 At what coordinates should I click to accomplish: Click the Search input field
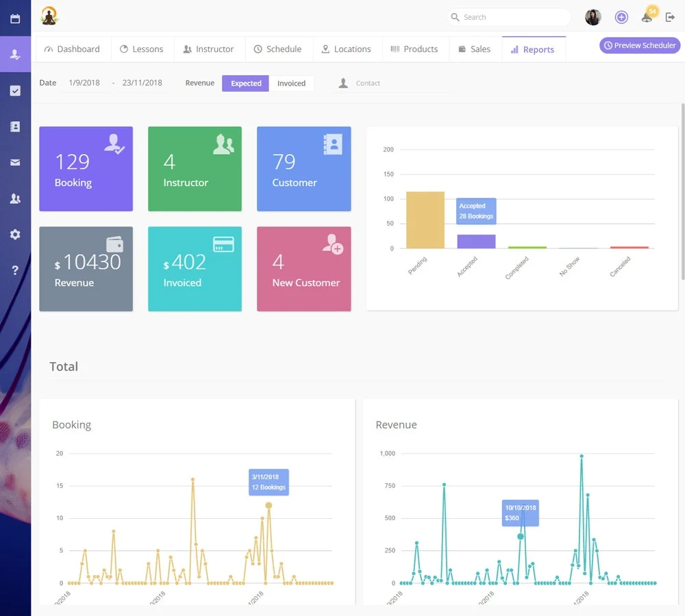coord(510,17)
